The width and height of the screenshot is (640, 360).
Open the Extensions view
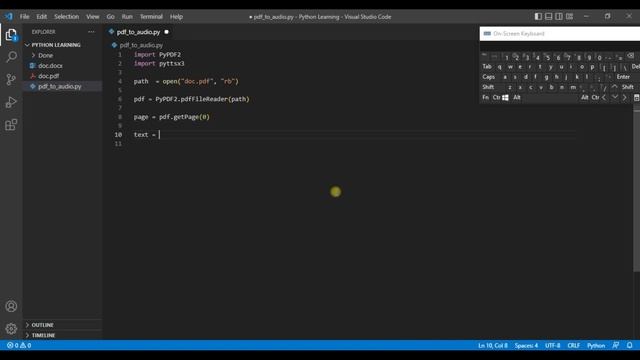(x=11, y=124)
